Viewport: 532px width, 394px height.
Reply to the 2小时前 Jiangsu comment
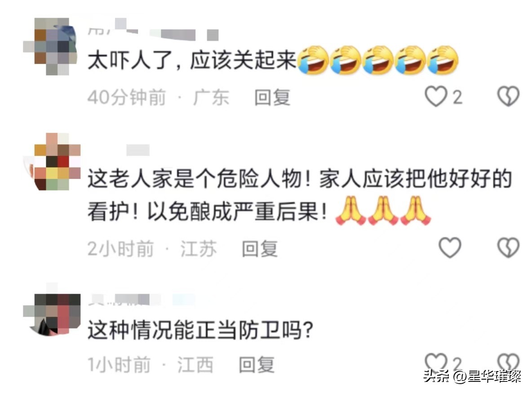point(260,248)
